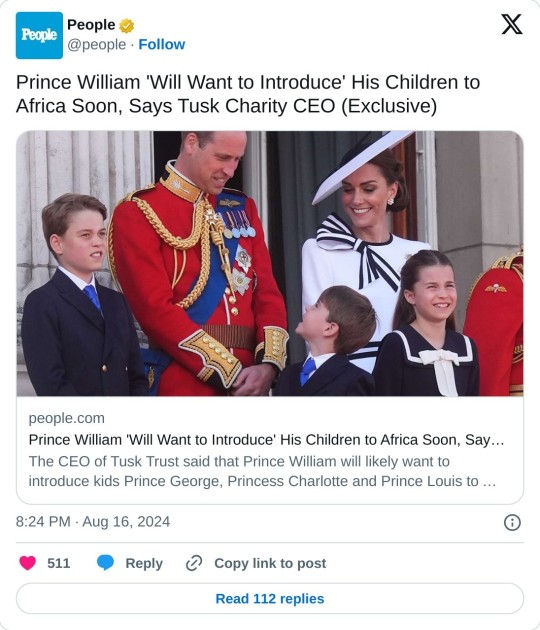The image size is (540, 630).
Task: Follow the People account
Action: (162, 44)
